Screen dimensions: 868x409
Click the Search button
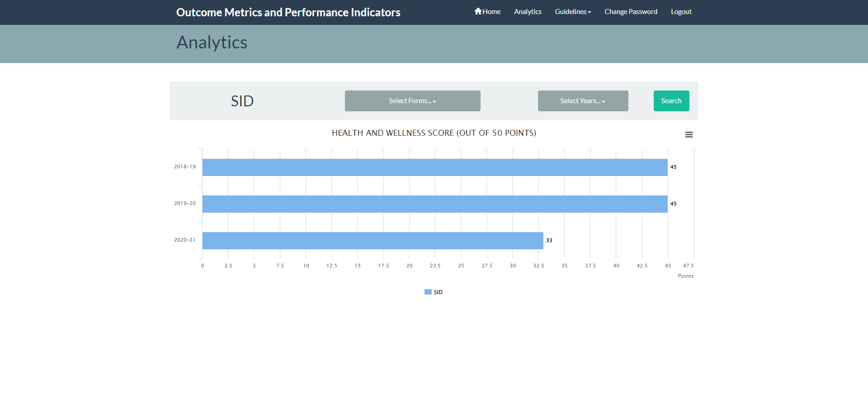(x=671, y=101)
